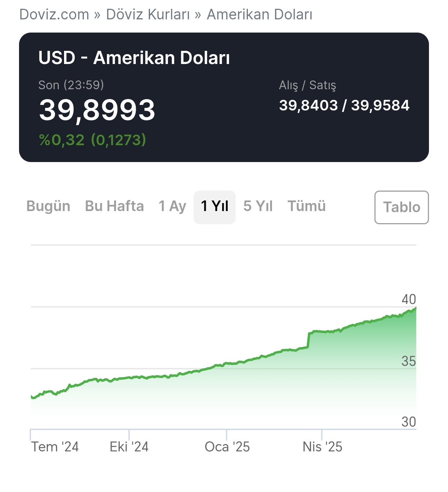Click the Son (23:59) timestamp label
448x492 pixels.
pos(71,85)
